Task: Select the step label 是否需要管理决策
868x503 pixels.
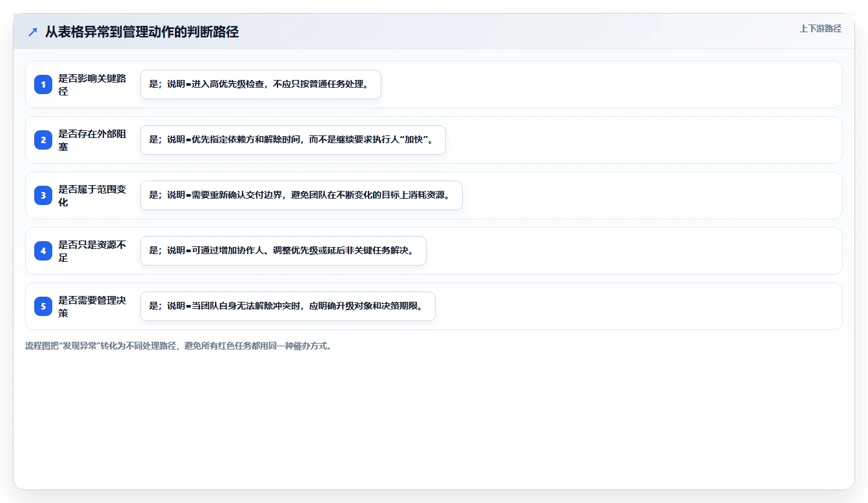Action: [92, 306]
